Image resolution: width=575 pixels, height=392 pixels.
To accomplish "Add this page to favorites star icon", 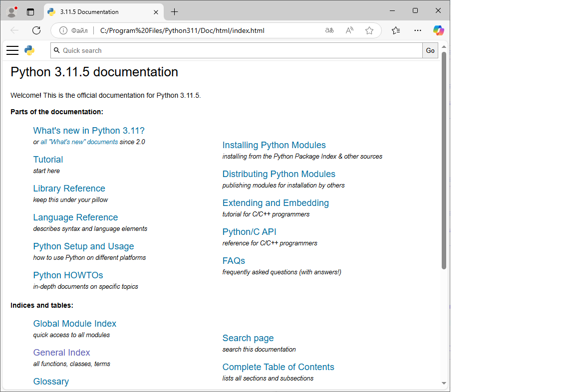I will [369, 30].
